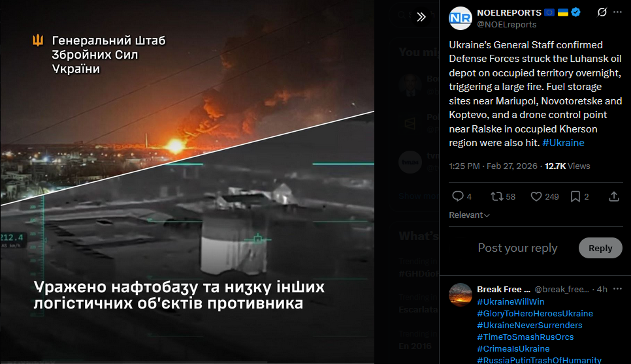Open NOELREPORTS profile avatar
Screen dimensions: 631x364
click(460, 18)
